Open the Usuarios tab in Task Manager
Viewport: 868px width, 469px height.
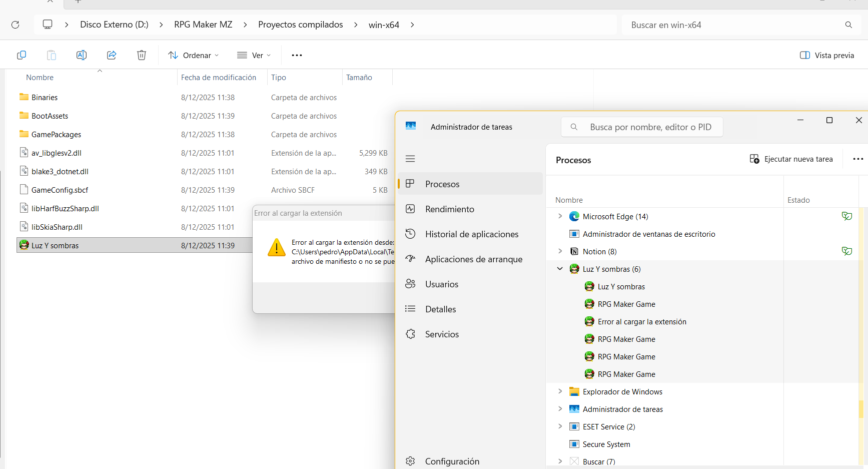(x=470, y=284)
